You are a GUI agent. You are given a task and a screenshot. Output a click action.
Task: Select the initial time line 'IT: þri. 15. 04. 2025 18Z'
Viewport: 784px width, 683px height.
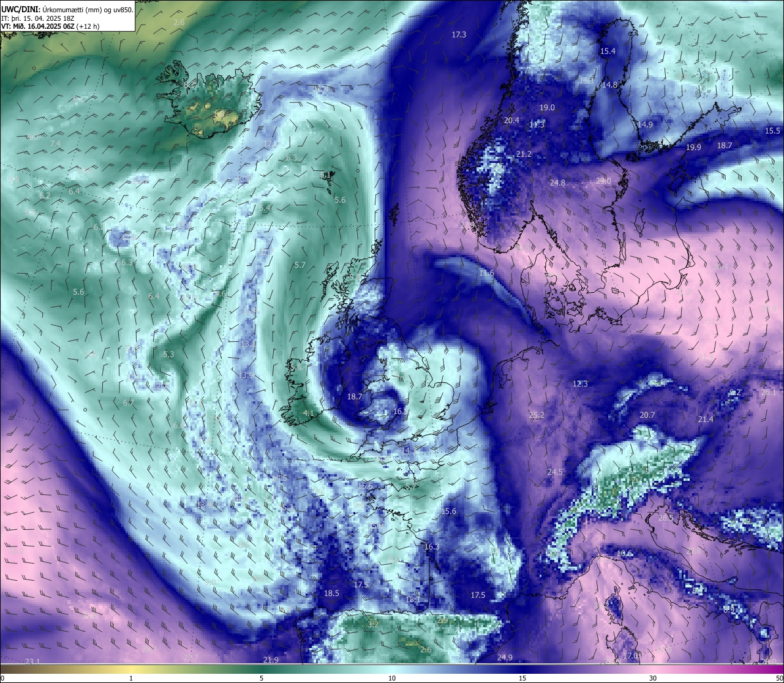pos(39,18)
